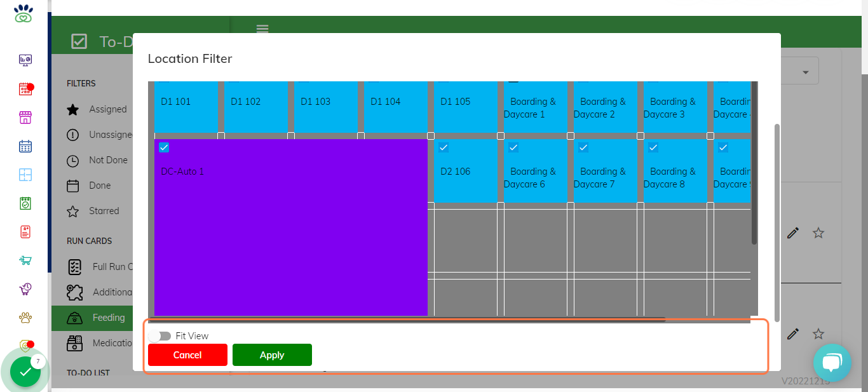Click the TO-DO LIST section heading

point(88,373)
